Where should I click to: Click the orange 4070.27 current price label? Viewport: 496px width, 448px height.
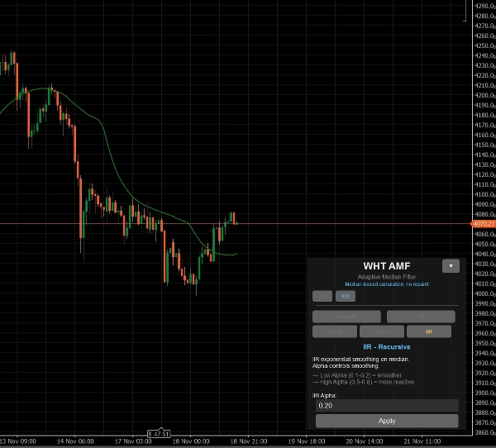(483, 223)
